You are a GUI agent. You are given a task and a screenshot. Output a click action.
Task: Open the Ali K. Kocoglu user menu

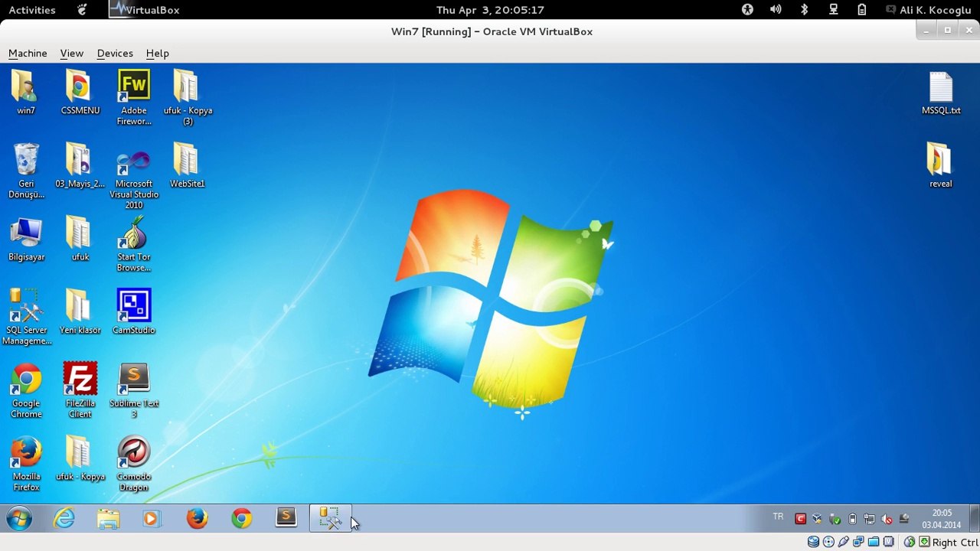(x=929, y=10)
